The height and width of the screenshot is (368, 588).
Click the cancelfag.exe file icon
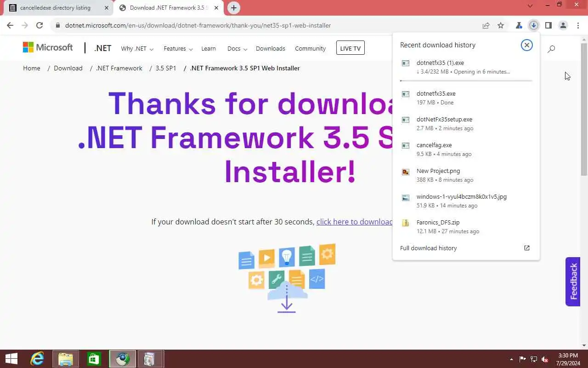coord(406,145)
